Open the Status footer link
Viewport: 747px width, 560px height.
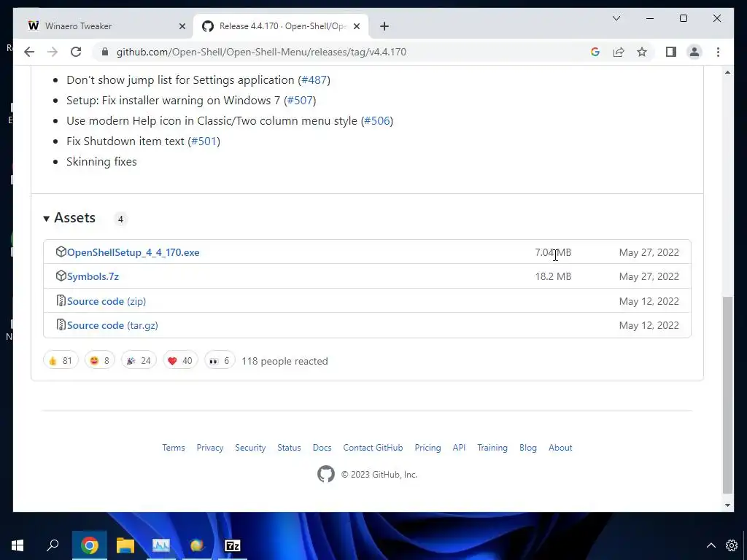coord(289,448)
